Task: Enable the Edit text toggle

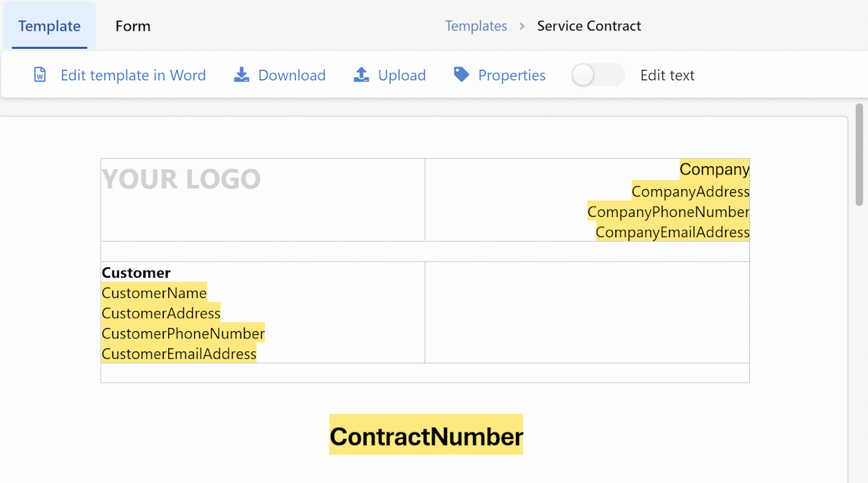Action: (597, 75)
